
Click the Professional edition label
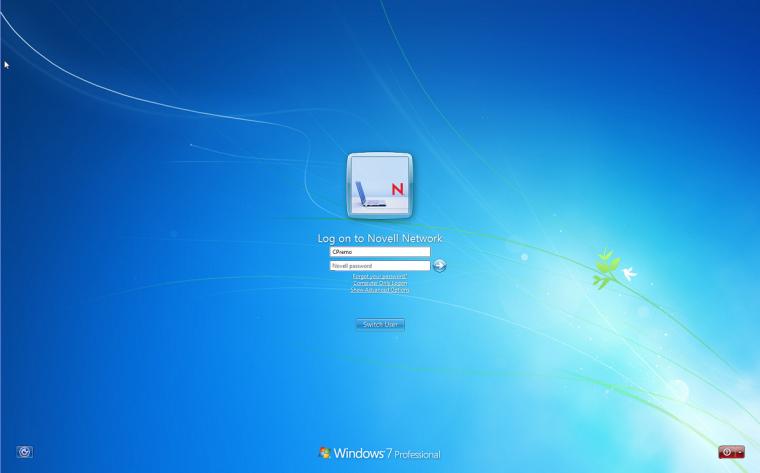(417, 455)
